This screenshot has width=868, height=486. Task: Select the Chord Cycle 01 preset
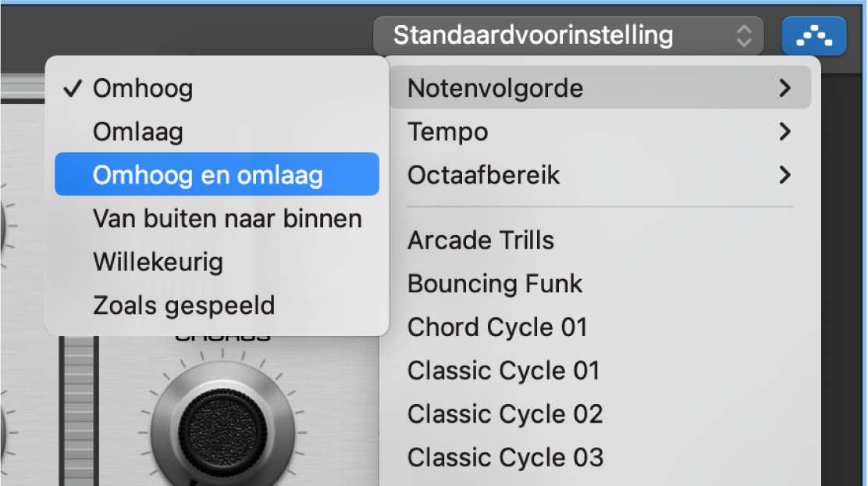click(497, 327)
